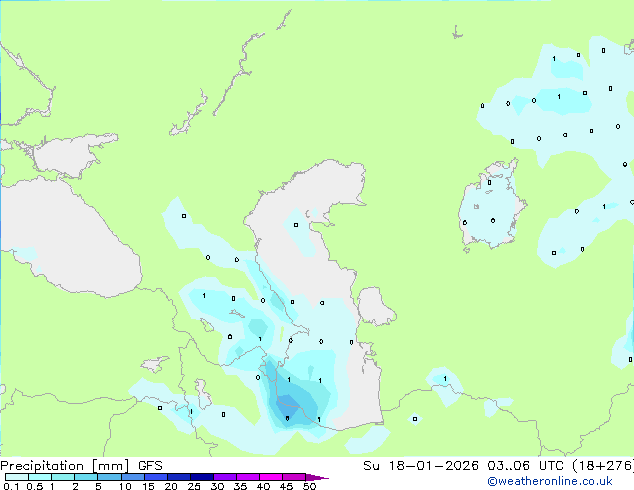Screen dimensions: 634x490
Task: Click the '20' legend scale label
Action: click(171, 486)
